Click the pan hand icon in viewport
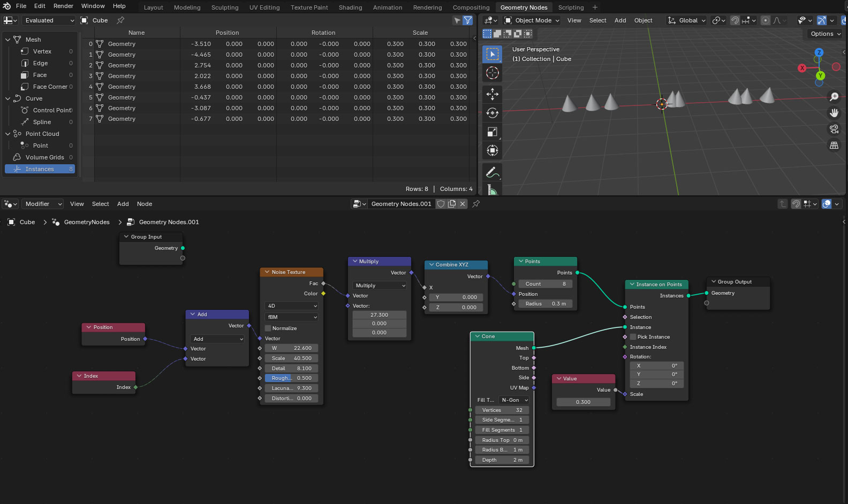This screenshot has width=848, height=504. tap(834, 113)
